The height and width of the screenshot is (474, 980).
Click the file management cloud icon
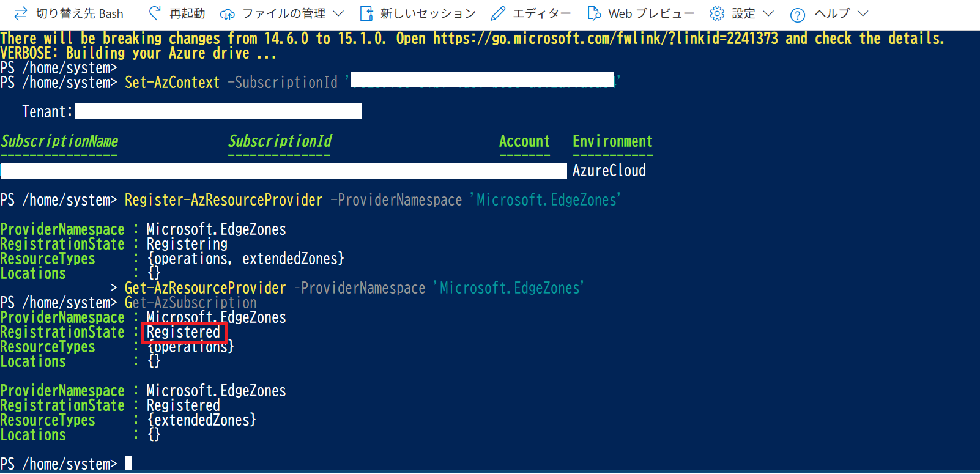(x=228, y=13)
